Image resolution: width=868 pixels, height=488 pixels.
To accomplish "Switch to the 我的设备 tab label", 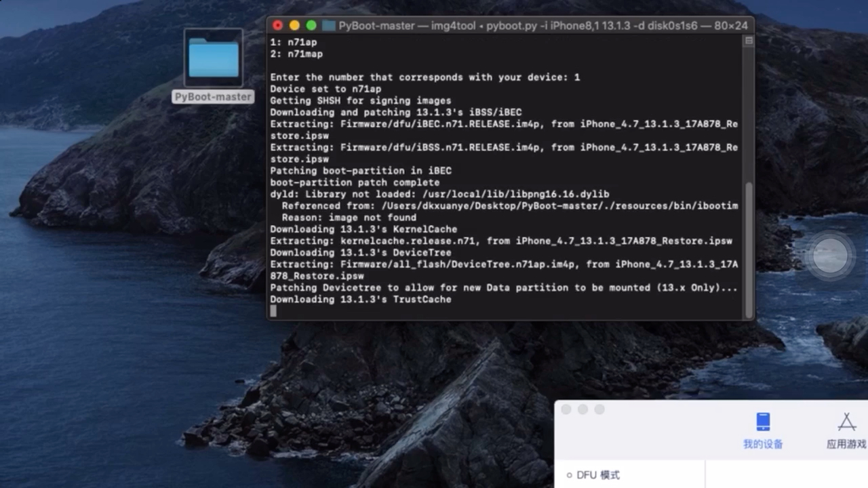I will (763, 445).
